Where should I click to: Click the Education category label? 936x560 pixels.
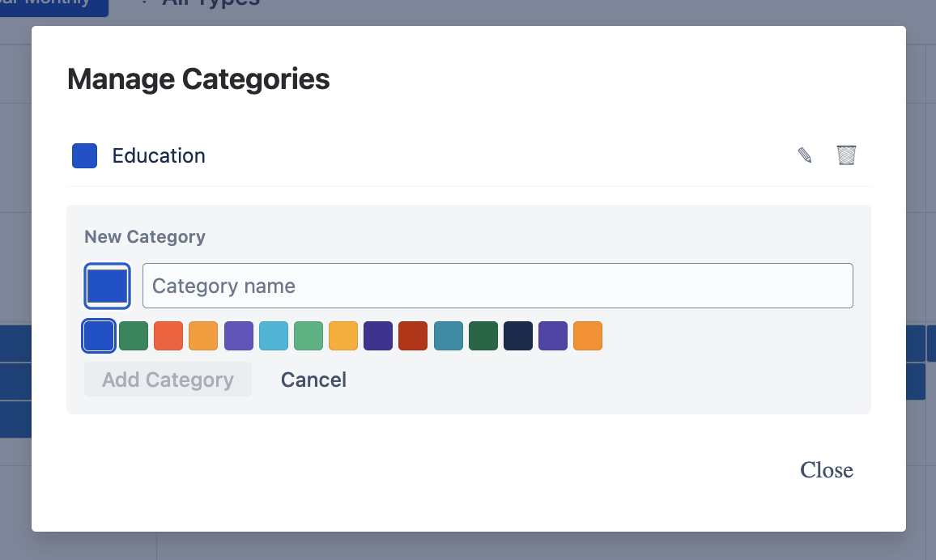159,155
